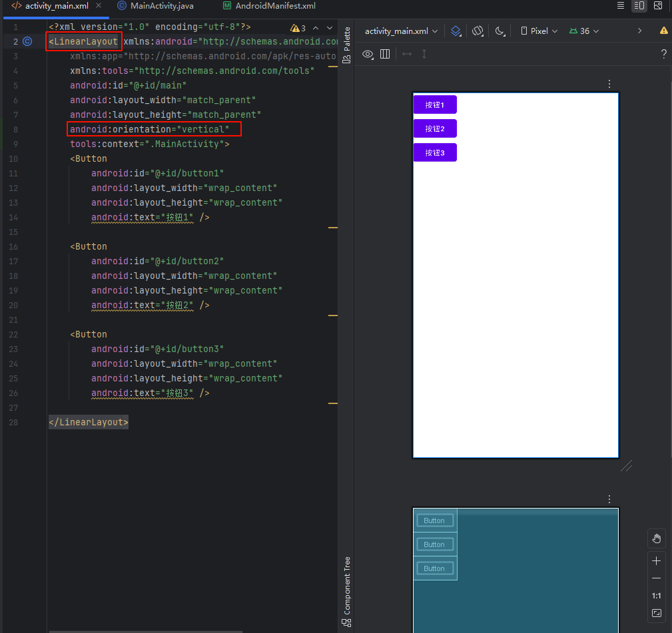Enable the pan hand tool
Image resolution: width=672 pixels, height=633 pixels.
pyautogui.click(x=656, y=538)
